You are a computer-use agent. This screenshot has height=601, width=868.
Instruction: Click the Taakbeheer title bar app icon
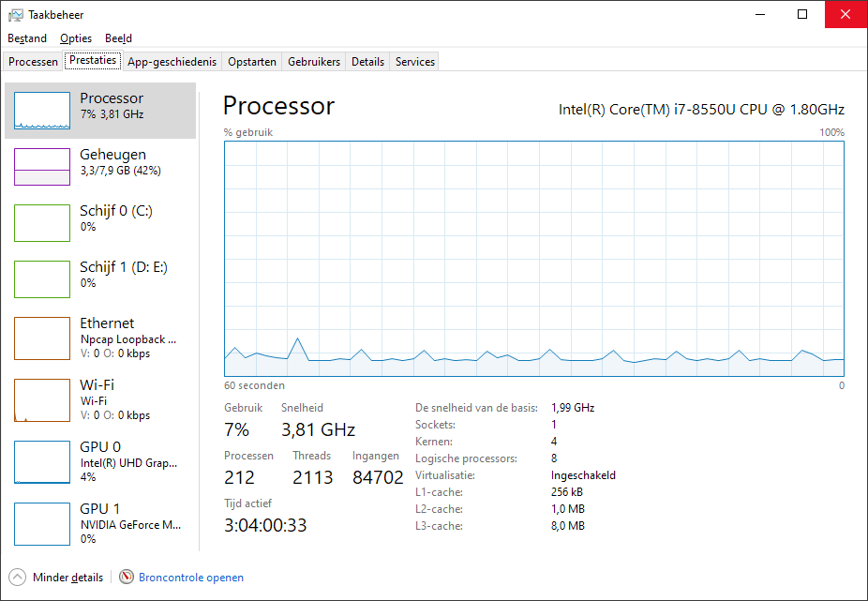16,15
